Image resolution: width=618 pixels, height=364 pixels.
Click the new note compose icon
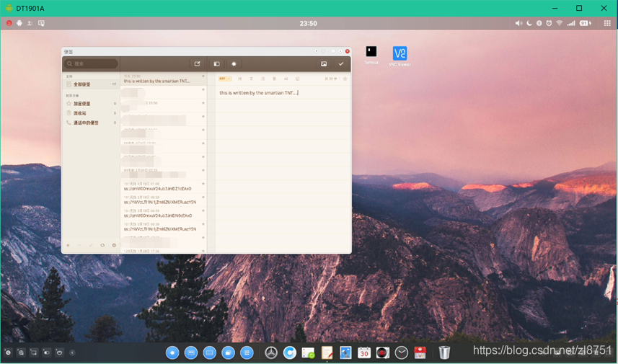(197, 64)
